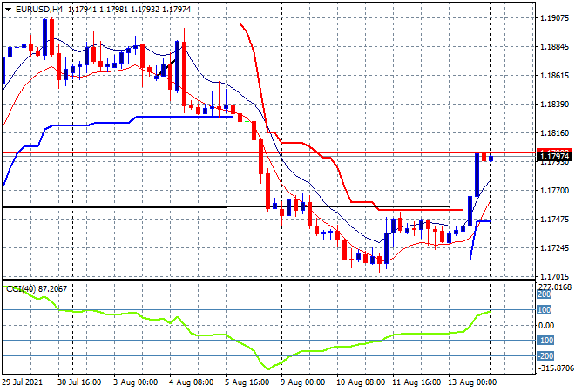Screen dimensions: 575x392
Task: Select CCI scale minimum -315.8706
Action: coord(555,368)
